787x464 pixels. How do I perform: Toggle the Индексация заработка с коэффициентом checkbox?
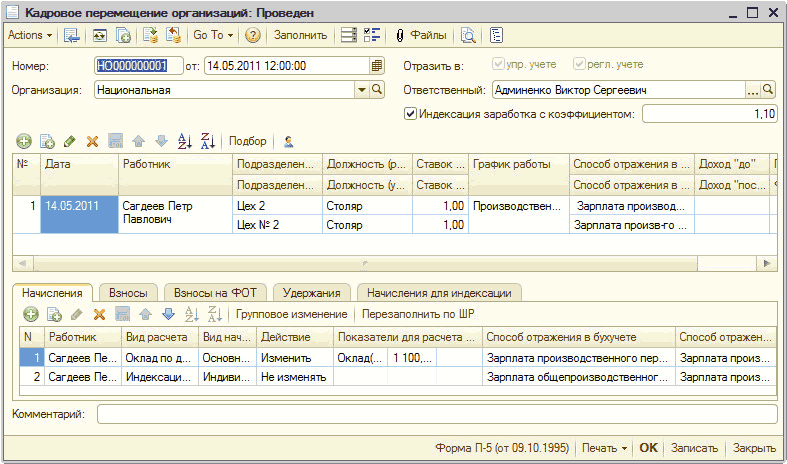point(410,114)
